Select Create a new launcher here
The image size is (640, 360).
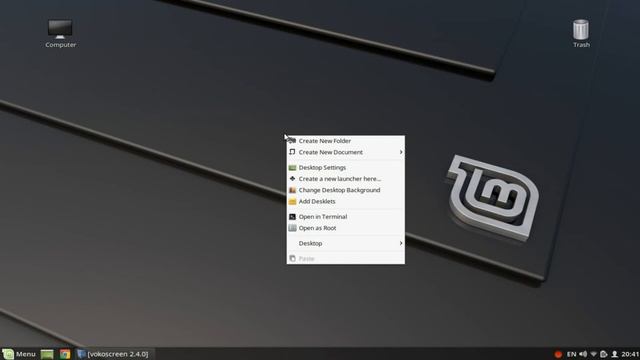[346, 179]
